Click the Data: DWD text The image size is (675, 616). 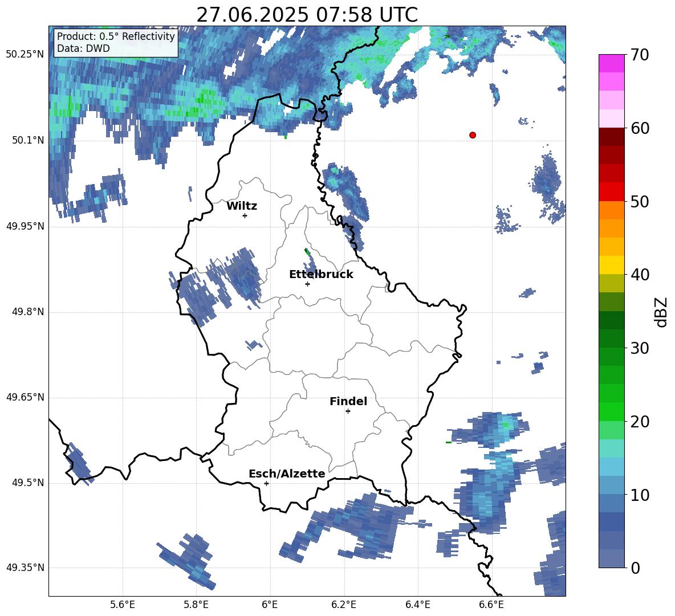tap(83, 48)
